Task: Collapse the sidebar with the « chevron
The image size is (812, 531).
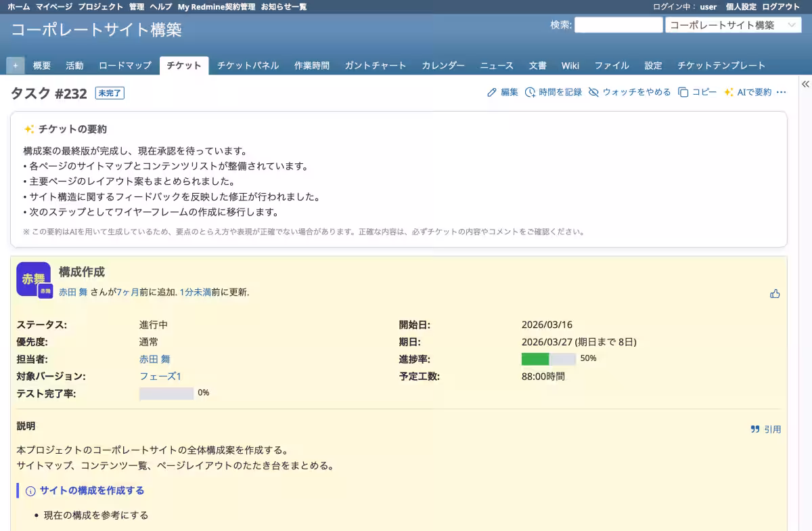Action: pyautogui.click(x=805, y=83)
